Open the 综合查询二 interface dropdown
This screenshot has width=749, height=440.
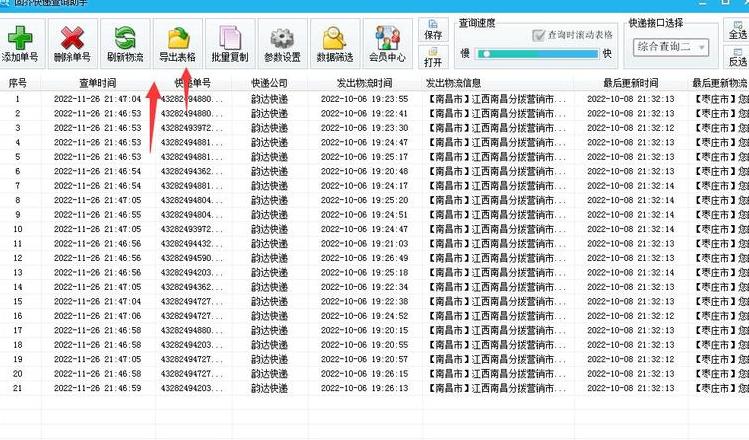pos(671,47)
